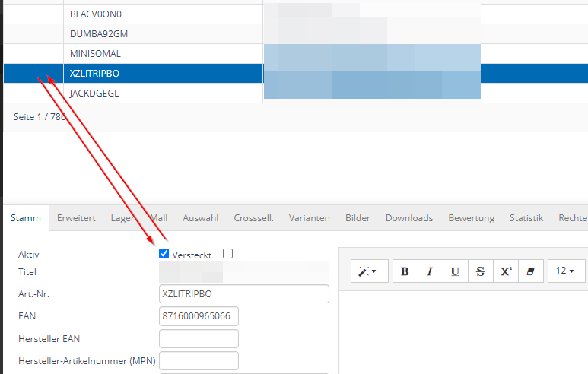Open the Statistik tab
This screenshot has width=588, height=374.
tap(526, 218)
